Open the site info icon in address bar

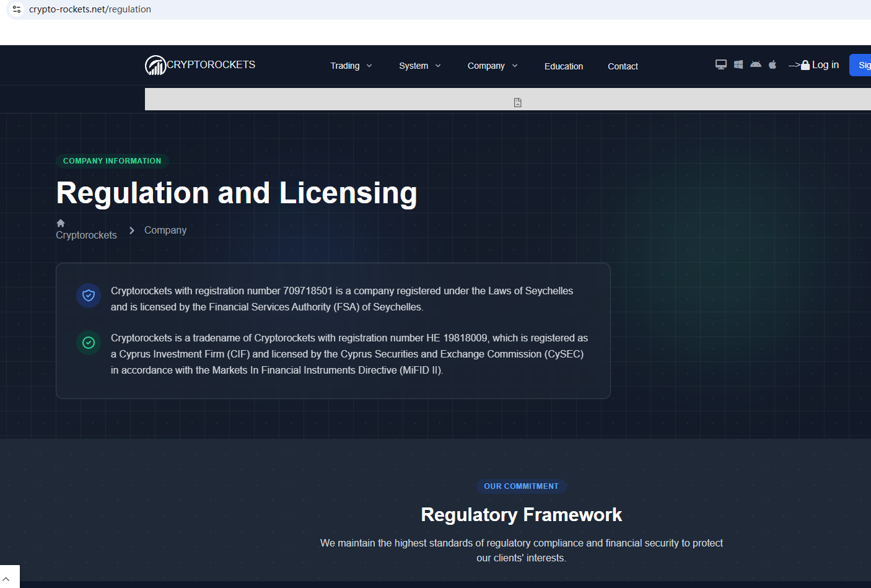click(x=17, y=9)
